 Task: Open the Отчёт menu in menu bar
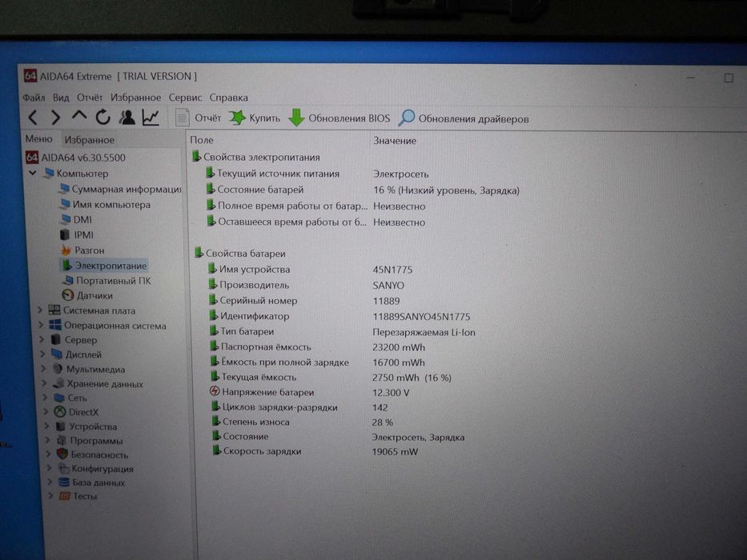[90, 98]
